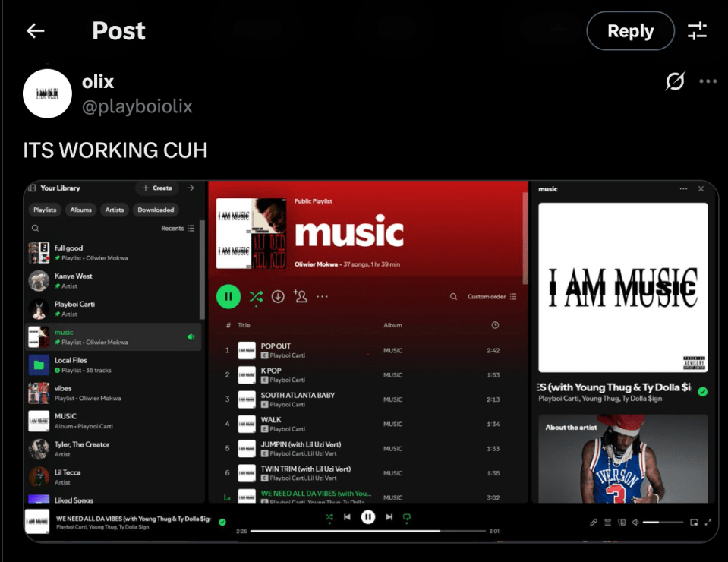Open more options in Now Playing panel
Screen dimensions: 728x562
point(683,189)
